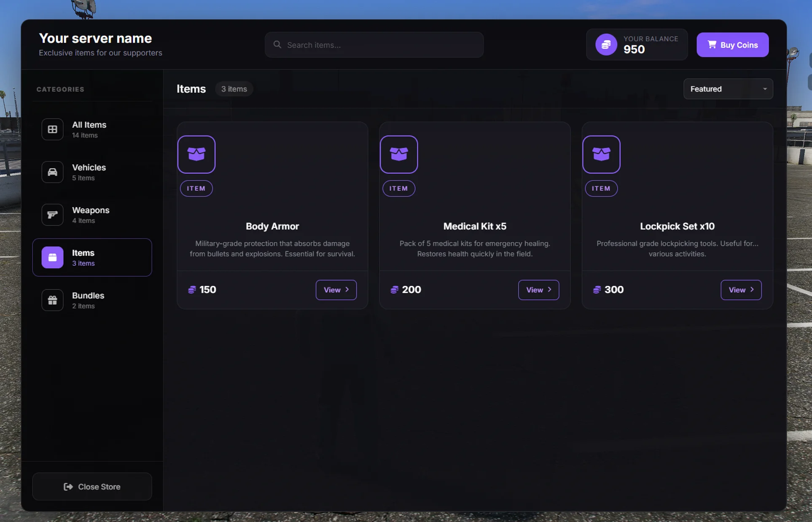Click the coin icon next to YOUR BALANCE

click(x=606, y=44)
